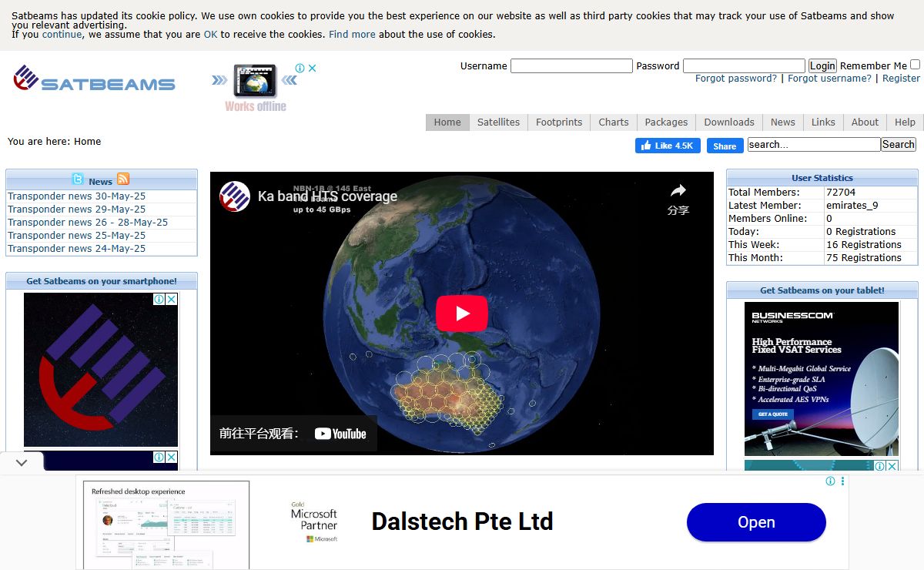The width and height of the screenshot is (924, 570).
Task: Click the 'OK' cookie link
Action: 210,34
